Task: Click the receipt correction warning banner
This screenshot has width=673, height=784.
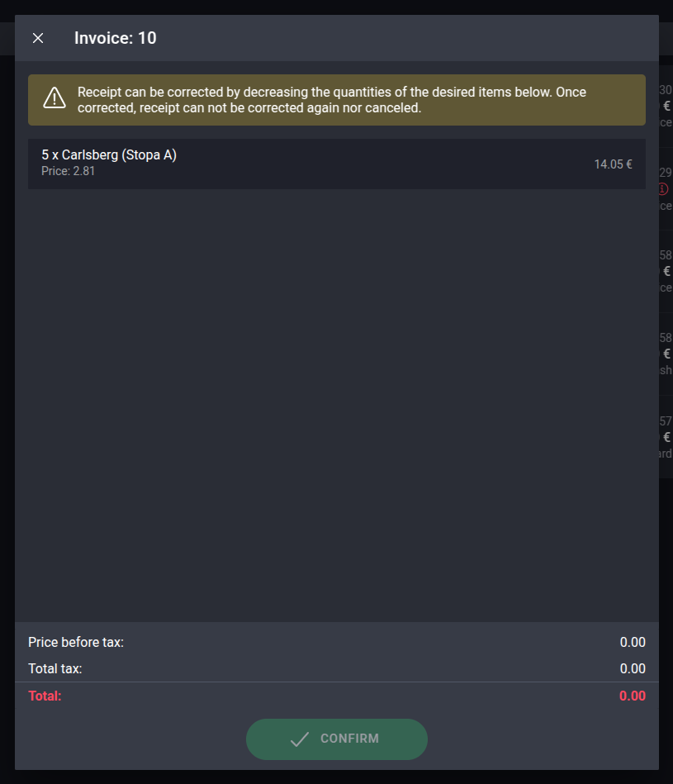Action: 337,100
